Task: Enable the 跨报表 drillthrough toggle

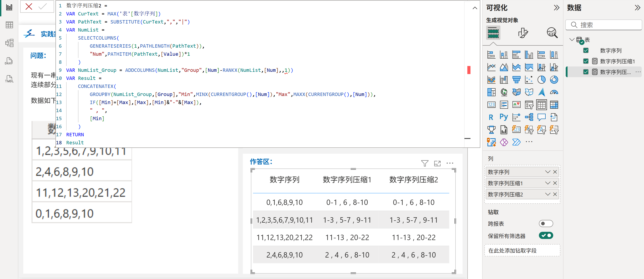Action: [x=546, y=224]
